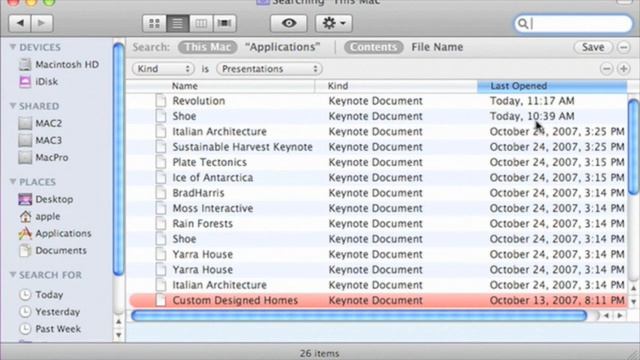Set search scope to This Mac
The height and width of the screenshot is (360, 640).
tap(208, 47)
